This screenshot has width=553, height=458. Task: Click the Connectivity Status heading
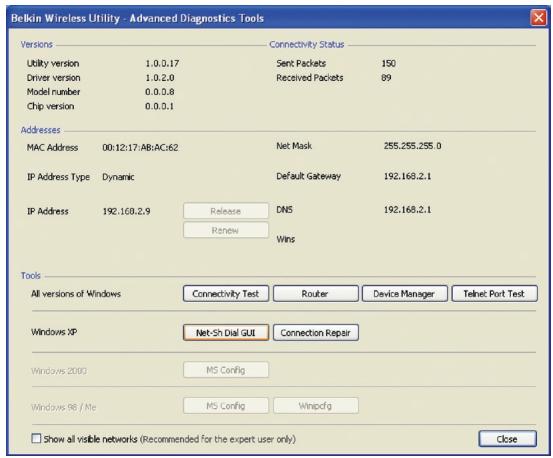click(x=306, y=44)
